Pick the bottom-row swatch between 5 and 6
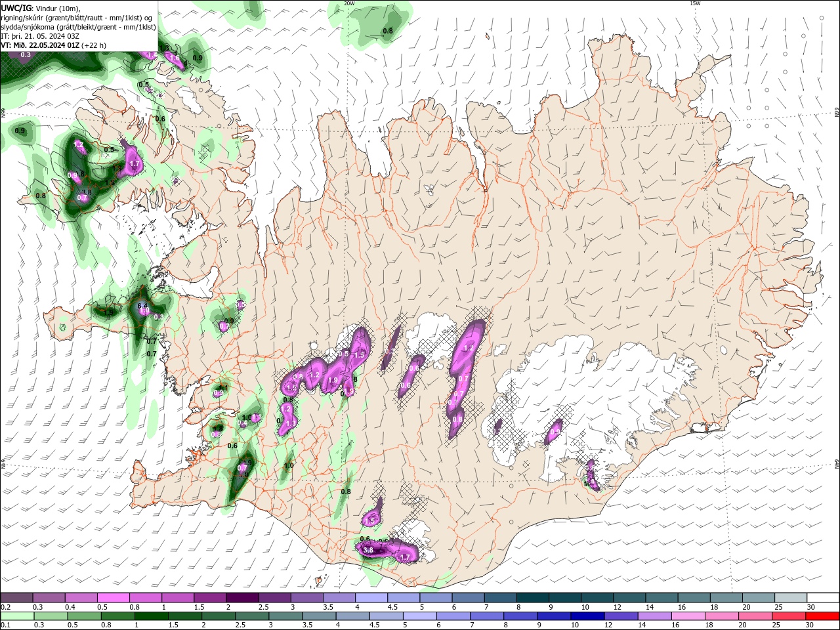840x630 pixels. [x=419, y=616]
